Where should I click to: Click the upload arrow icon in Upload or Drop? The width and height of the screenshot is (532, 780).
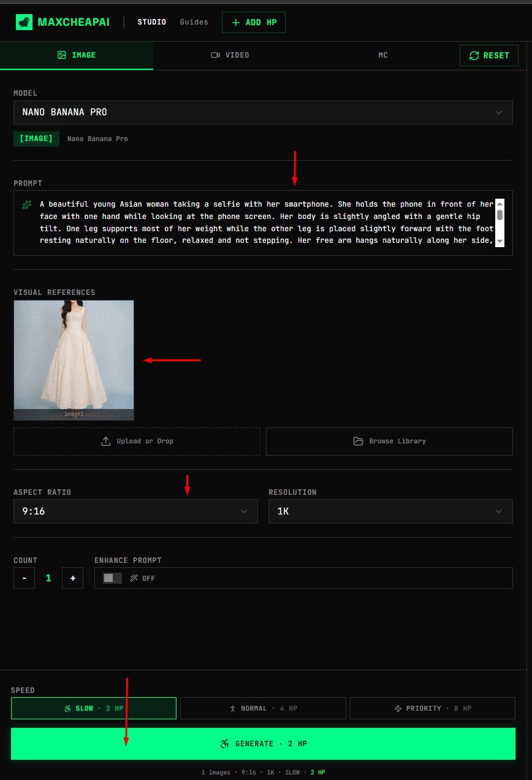pyautogui.click(x=105, y=441)
